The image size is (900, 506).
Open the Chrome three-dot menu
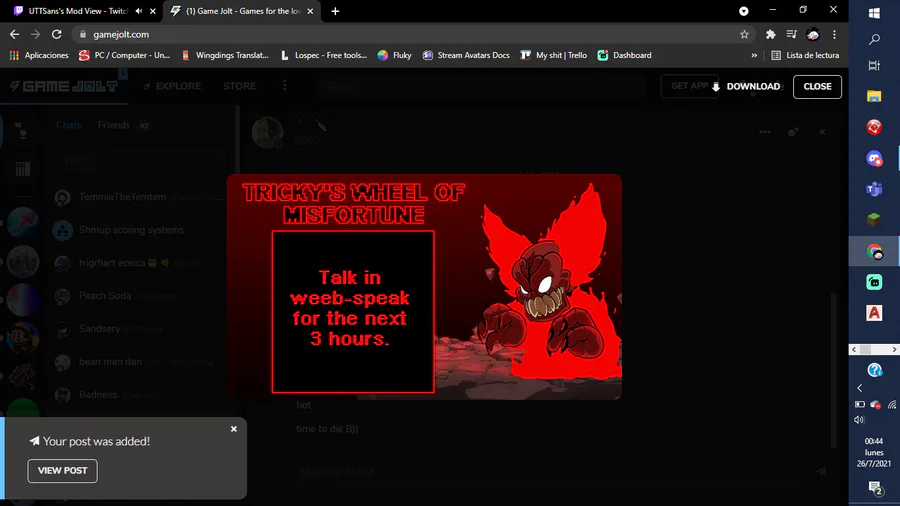[834, 34]
